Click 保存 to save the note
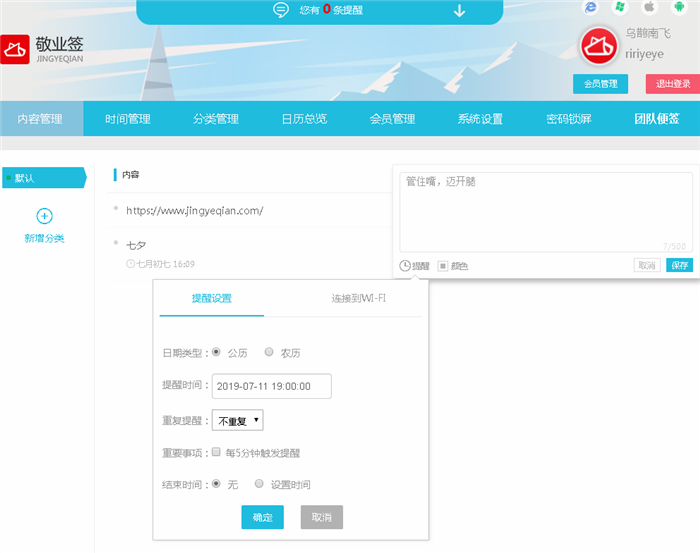The height and width of the screenshot is (553, 700). 679,265
